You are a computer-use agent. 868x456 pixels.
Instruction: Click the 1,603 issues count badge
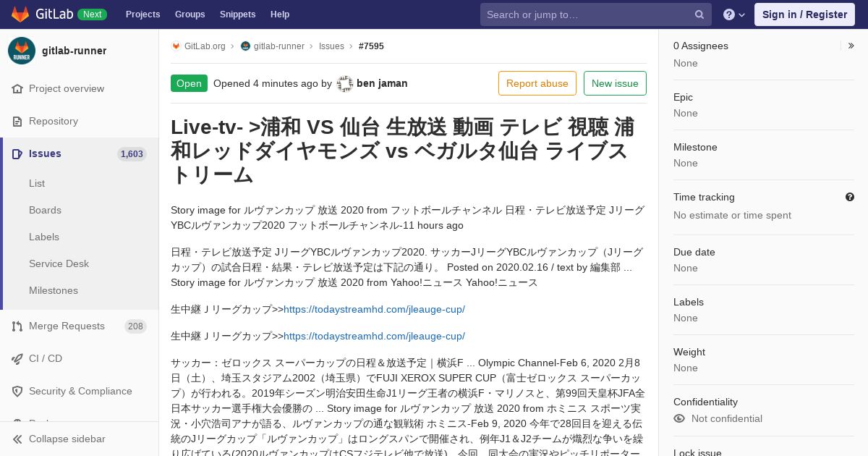(132, 154)
